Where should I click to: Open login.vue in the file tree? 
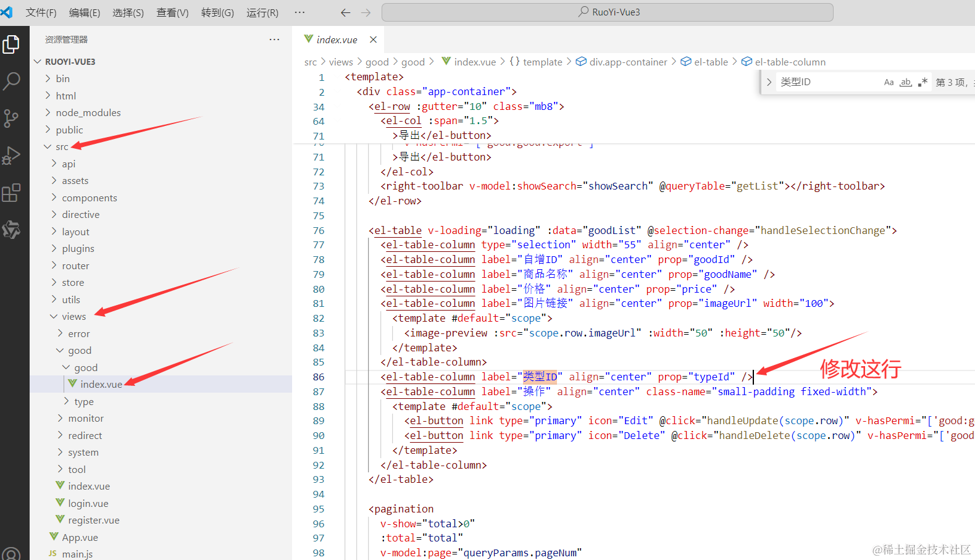point(88,503)
